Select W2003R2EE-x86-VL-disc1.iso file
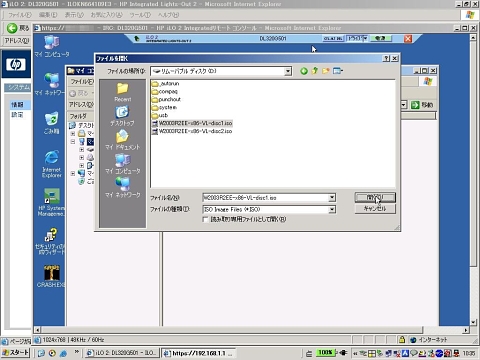Screen dimensions: 480x360 [192, 123]
